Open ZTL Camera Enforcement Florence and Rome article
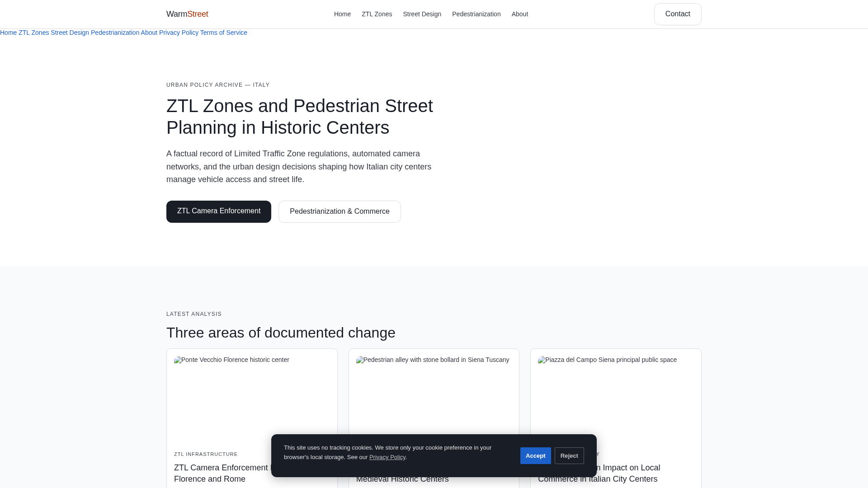Screen dimensions: 868x488 (x=222, y=473)
